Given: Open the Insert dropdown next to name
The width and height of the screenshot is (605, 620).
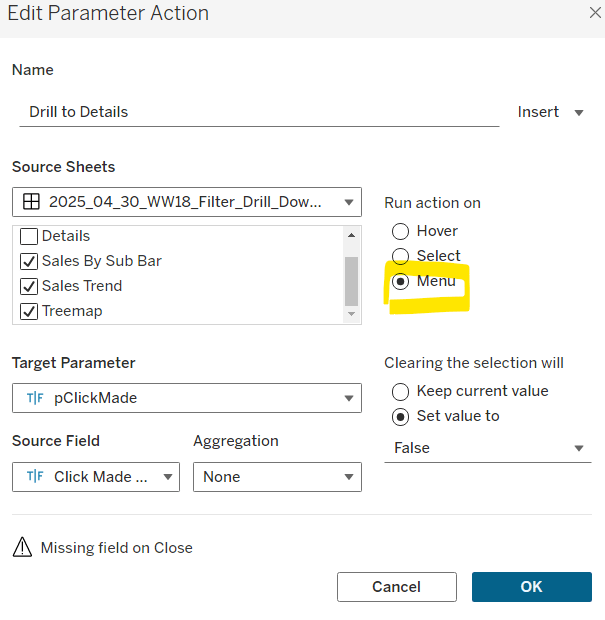Looking at the screenshot, I should (550, 112).
